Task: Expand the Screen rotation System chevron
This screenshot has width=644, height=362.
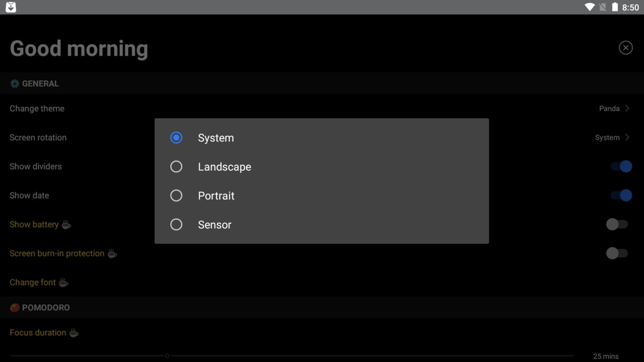Action: (627, 137)
